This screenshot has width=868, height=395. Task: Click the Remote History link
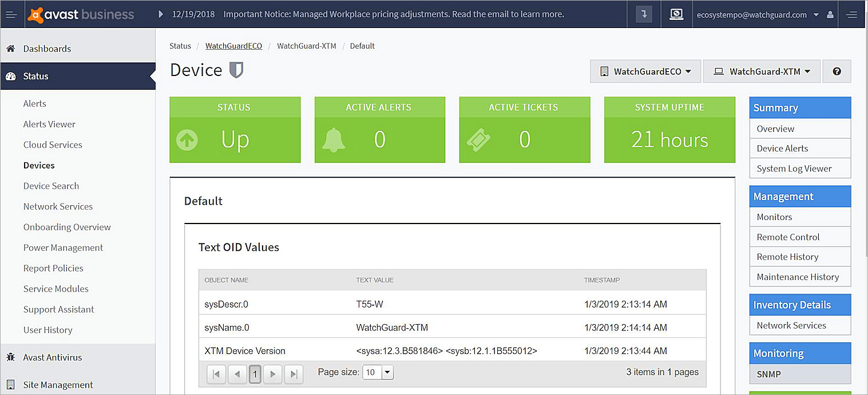[x=788, y=257]
